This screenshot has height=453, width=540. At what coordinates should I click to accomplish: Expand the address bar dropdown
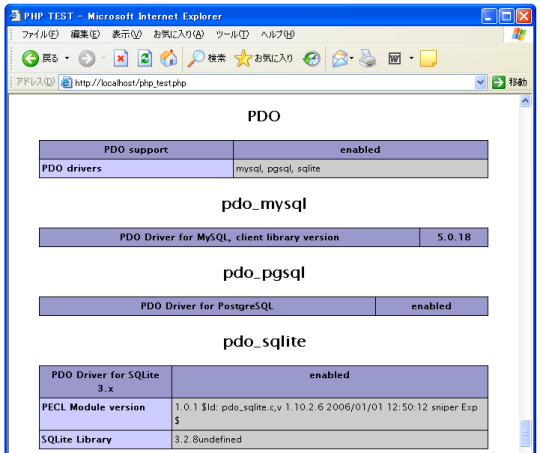coord(480,83)
